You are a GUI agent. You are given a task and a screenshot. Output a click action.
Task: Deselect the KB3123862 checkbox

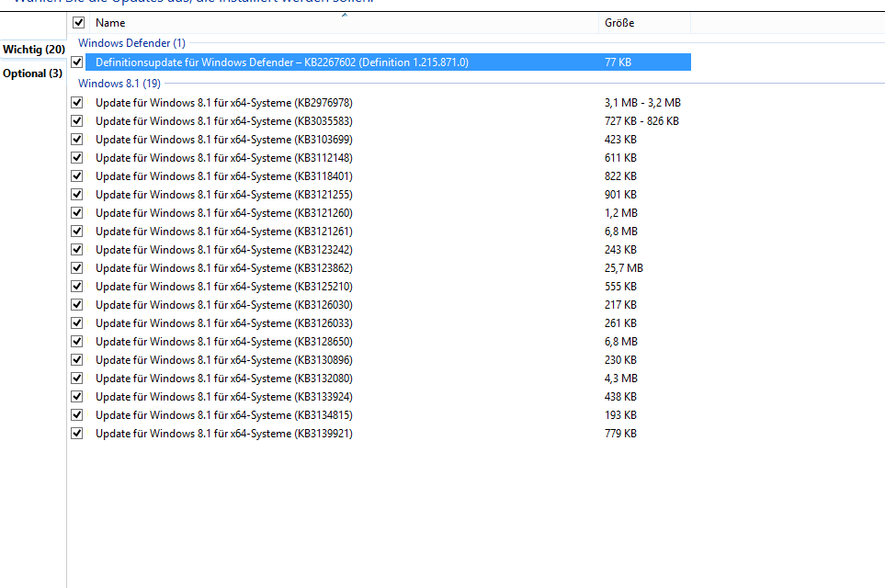click(77, 267)
